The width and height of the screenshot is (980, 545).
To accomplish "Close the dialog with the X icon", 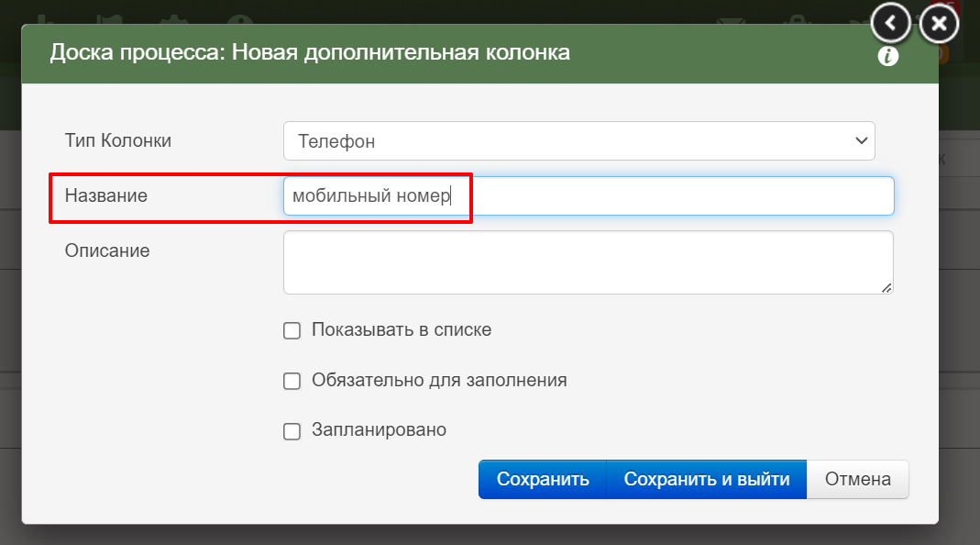I will (x=939, y=24).
